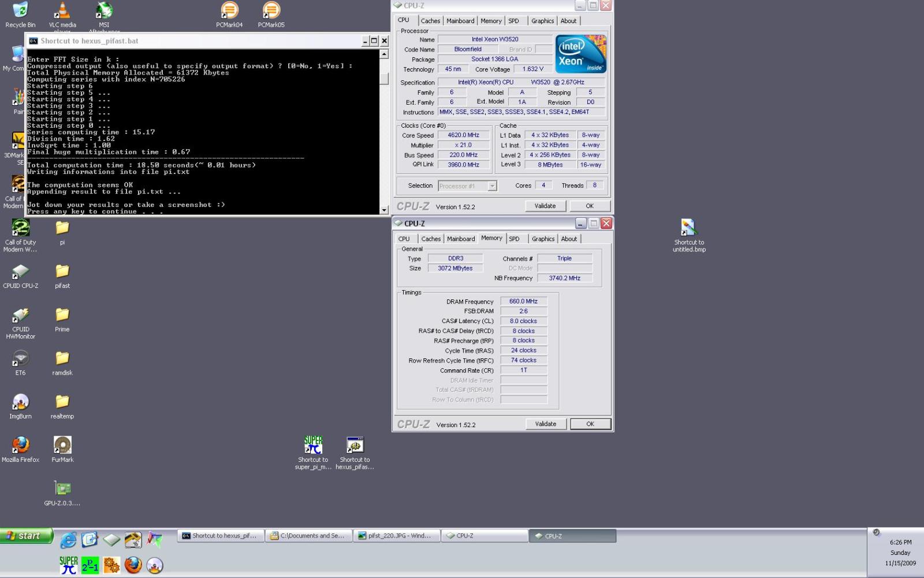The width and height of the screenshot is (924, 578).
Task: Switch to Mainboard tab in upper CPU-Z
Action: (460, 21)
